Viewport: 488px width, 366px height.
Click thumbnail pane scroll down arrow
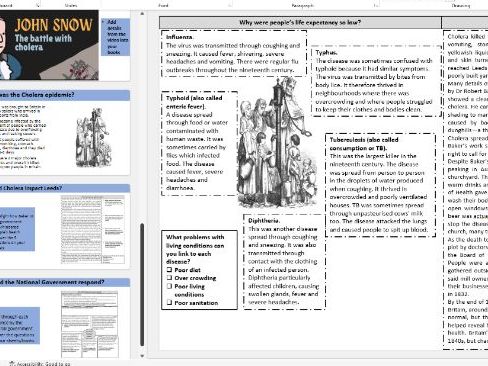(142, 356)
